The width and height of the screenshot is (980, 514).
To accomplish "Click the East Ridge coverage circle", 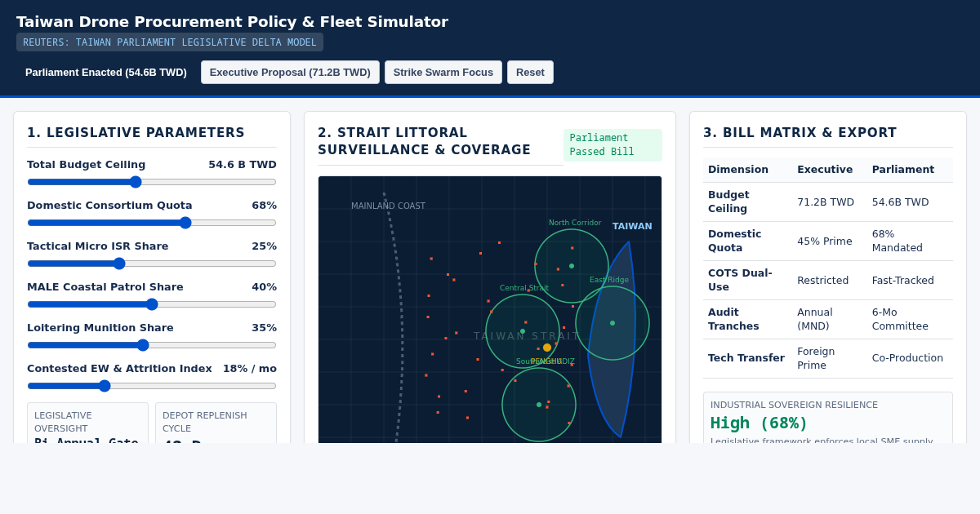I will pos(612,323).
